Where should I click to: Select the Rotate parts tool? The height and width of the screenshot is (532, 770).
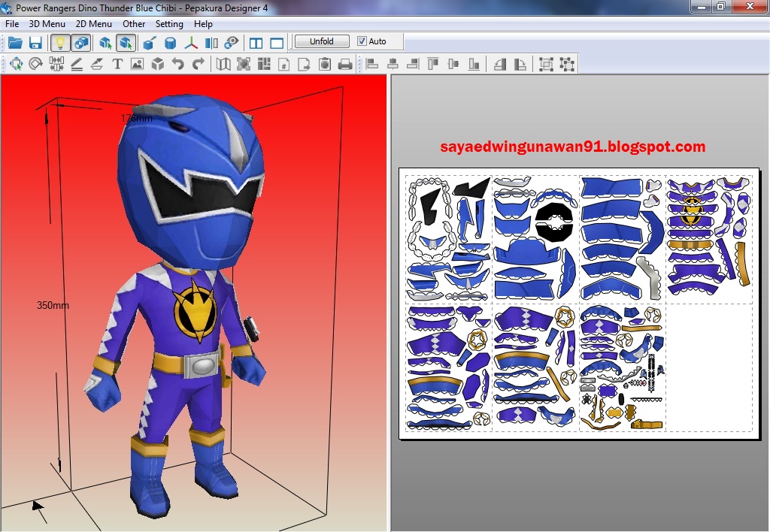[x=35, y=64]
